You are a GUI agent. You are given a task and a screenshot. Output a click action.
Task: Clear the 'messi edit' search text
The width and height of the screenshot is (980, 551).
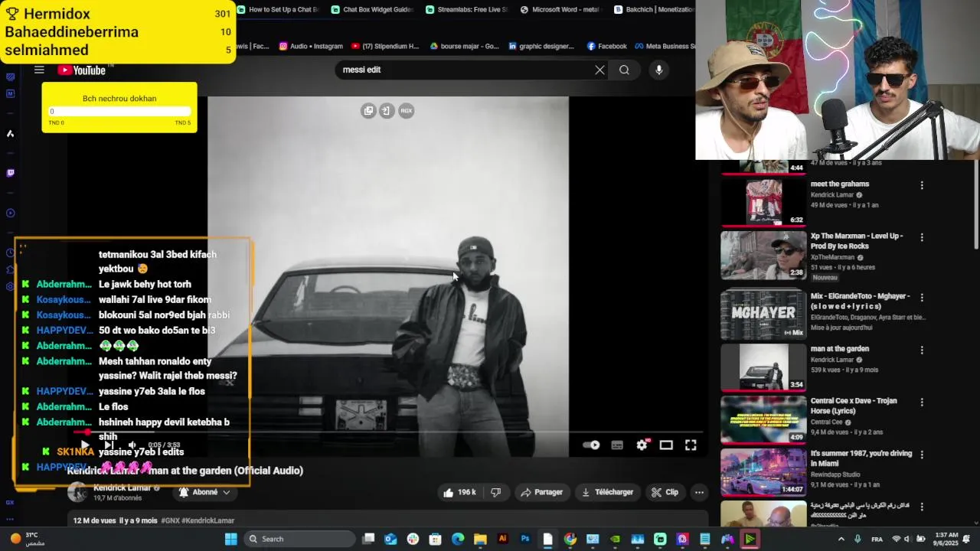point(599,70)
